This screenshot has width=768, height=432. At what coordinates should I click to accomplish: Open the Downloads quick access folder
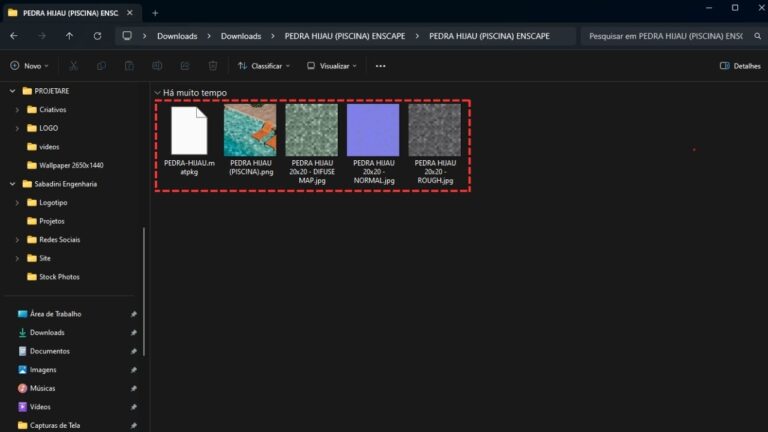pos(46,332)
